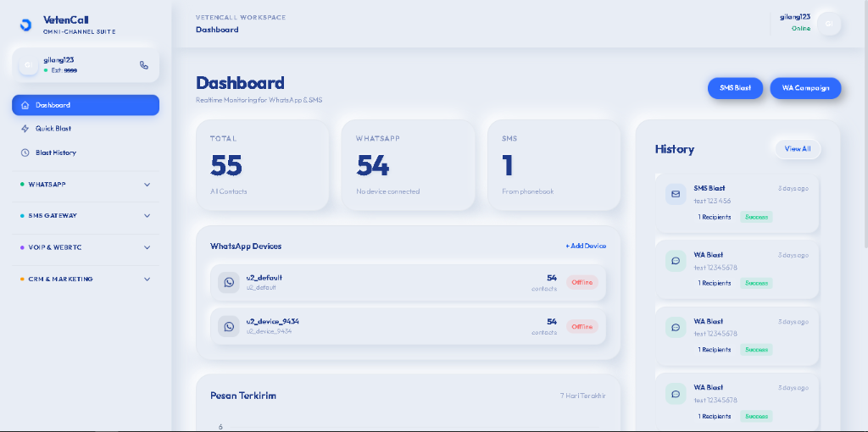The width and height of the screenshot is (868, 432).
Task: Expand the WHATSAPP sidebar section chevron
Action: 147,185
